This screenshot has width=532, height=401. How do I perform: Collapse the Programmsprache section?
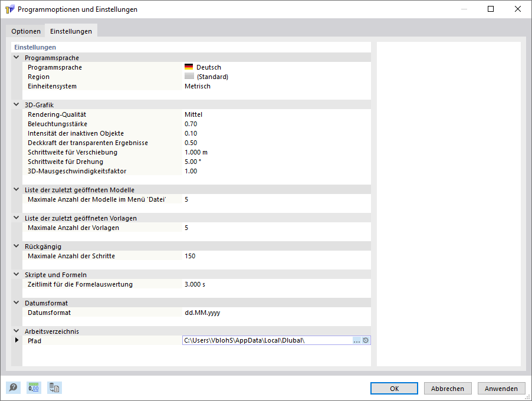point(16,58)
